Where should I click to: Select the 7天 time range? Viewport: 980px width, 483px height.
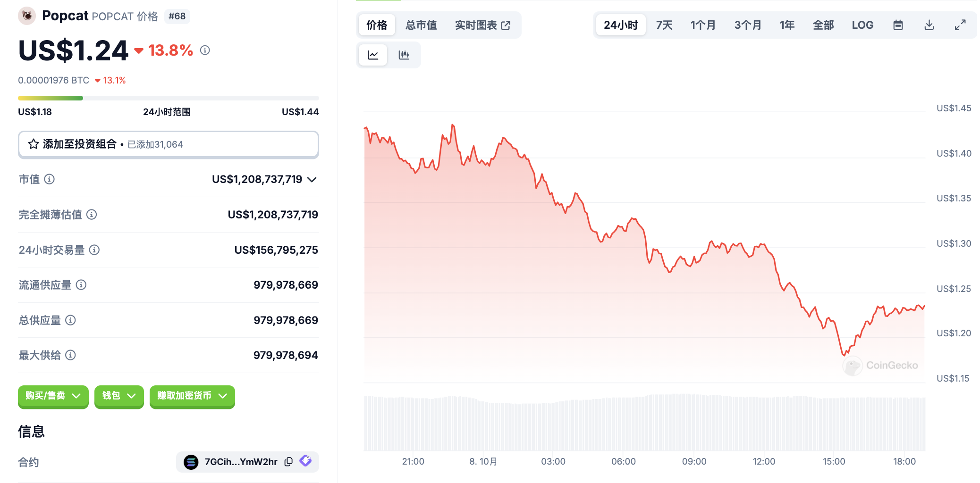point(664,25)
